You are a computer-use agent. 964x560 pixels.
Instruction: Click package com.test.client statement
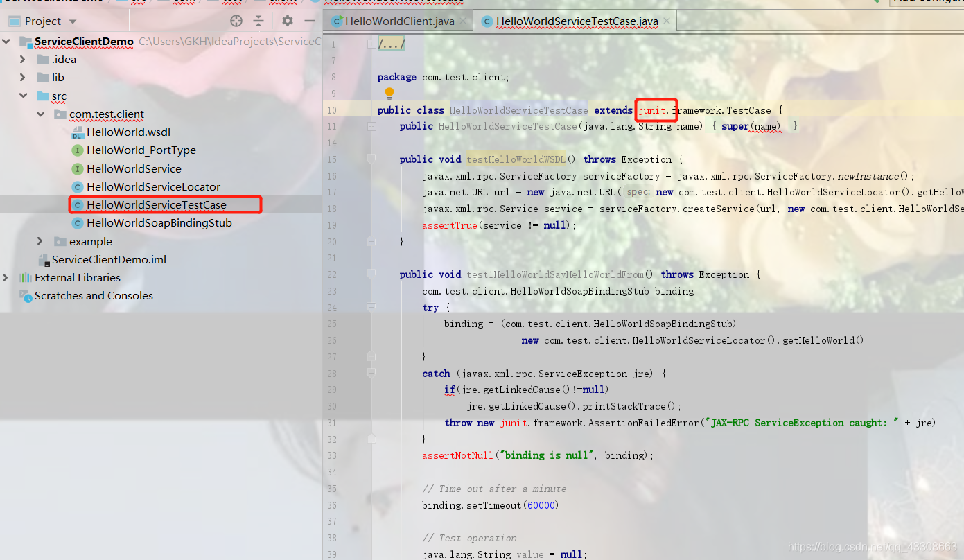[x=444, y=77]
